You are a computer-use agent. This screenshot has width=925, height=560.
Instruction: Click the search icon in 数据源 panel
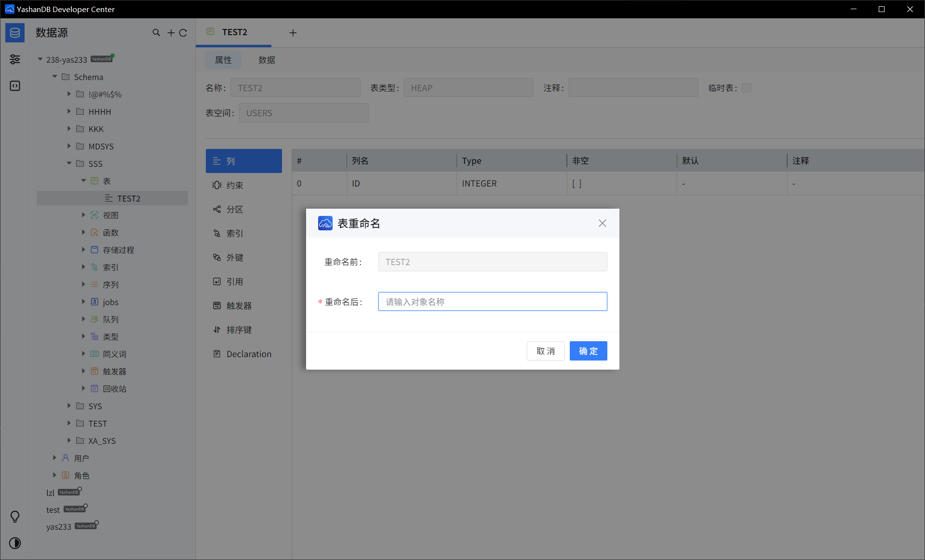point(156,33)
